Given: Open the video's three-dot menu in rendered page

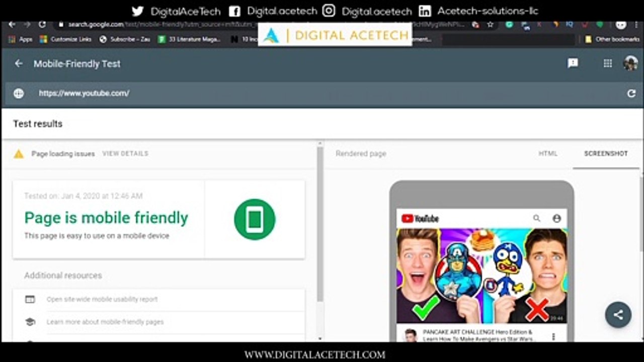Looking at the screenshot, I should tap(554, 336).
